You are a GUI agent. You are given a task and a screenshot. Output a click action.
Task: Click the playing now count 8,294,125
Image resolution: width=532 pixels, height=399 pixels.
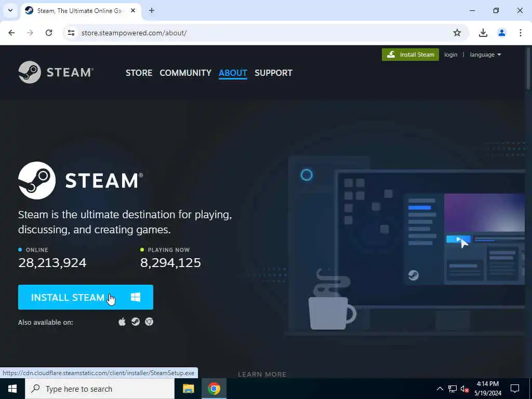coord(170,262)
